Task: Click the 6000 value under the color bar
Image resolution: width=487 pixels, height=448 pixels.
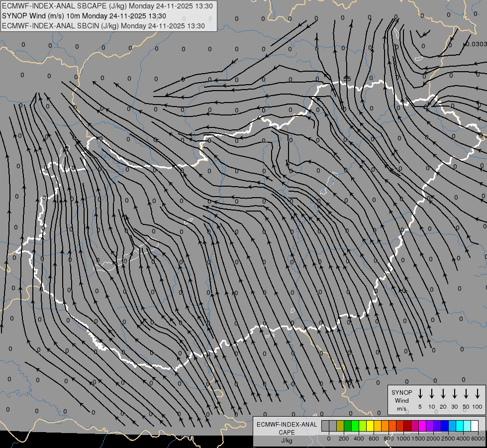Action: (x=478, y=439)
